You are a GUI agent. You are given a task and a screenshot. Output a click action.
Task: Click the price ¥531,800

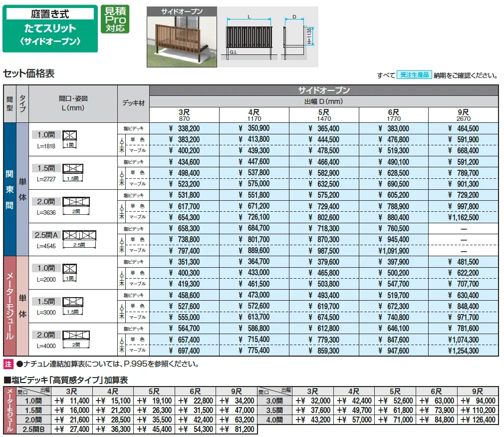tap(184, 195)
